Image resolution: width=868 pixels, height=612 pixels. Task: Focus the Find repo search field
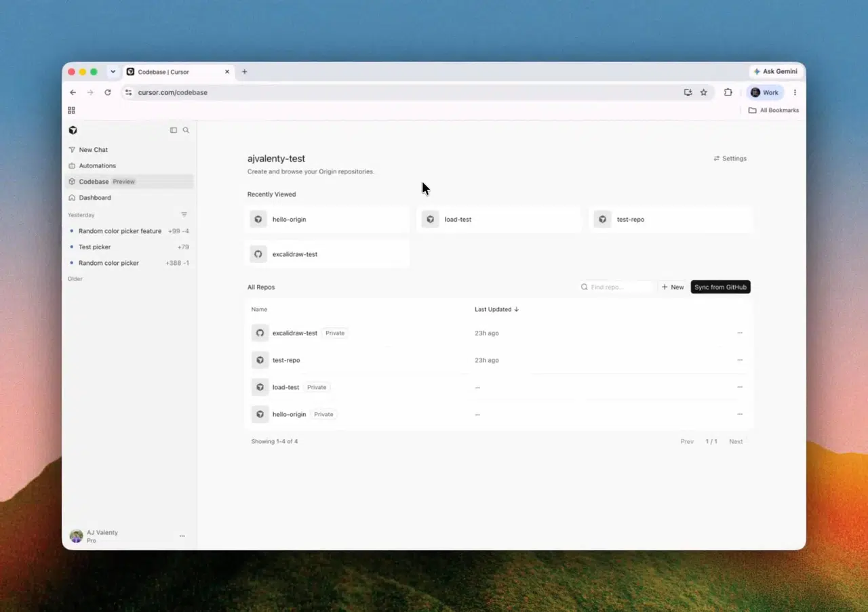click(616, 287)
